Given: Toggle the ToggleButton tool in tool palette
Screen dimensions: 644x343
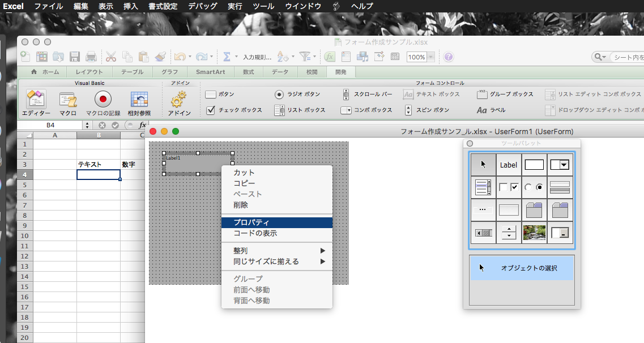Looking at the screenshot, I should coord(560,187).
